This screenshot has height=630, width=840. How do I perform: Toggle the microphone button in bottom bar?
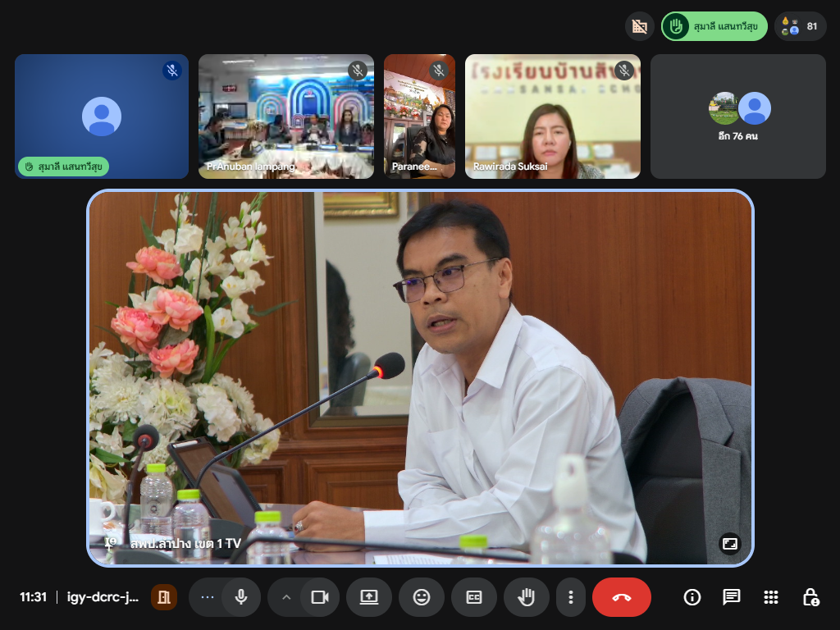(241, 597)
